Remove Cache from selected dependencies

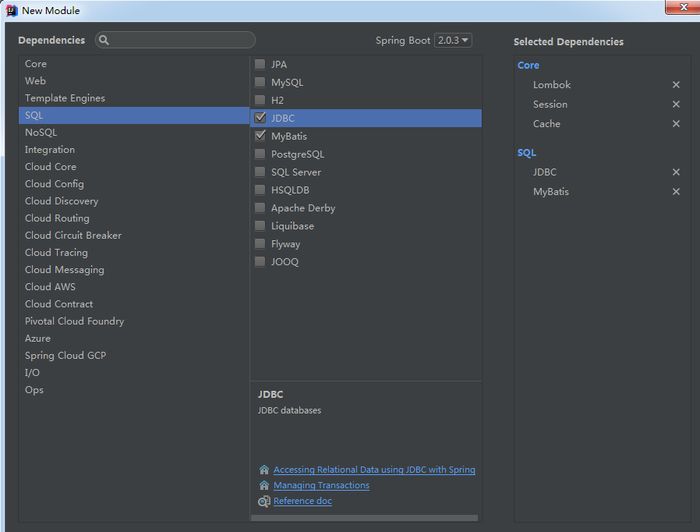(676, 124)
